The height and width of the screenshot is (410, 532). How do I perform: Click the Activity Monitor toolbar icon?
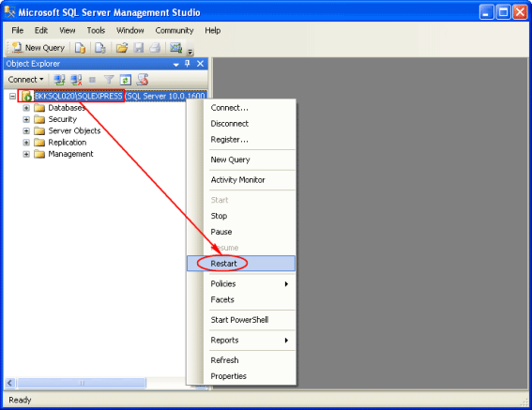[176, 48]
